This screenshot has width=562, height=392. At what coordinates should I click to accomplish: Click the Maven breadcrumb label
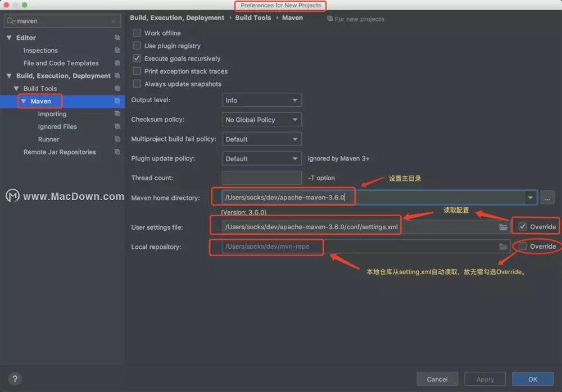pyautogui.click(x=292, y=17)
